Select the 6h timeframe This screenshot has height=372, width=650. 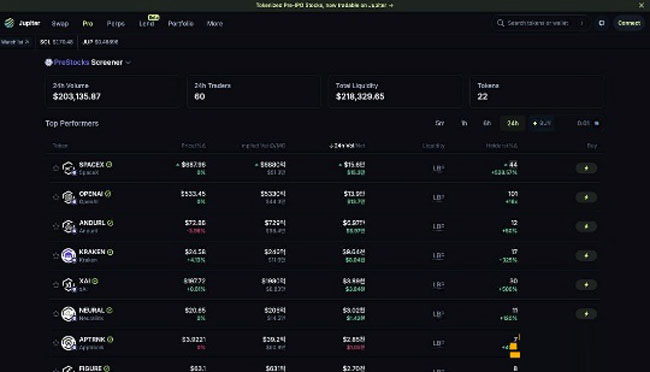pos(487,123)
